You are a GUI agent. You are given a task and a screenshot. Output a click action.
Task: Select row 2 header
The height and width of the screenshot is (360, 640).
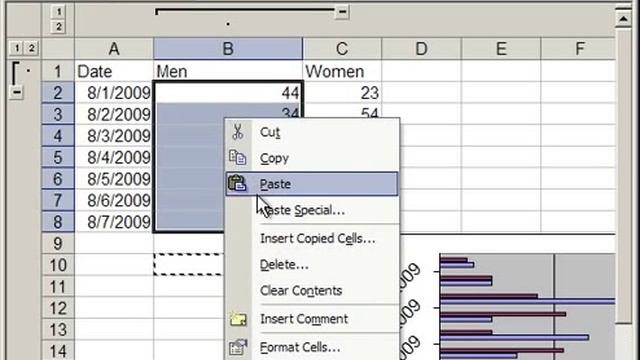click(58, 93)
